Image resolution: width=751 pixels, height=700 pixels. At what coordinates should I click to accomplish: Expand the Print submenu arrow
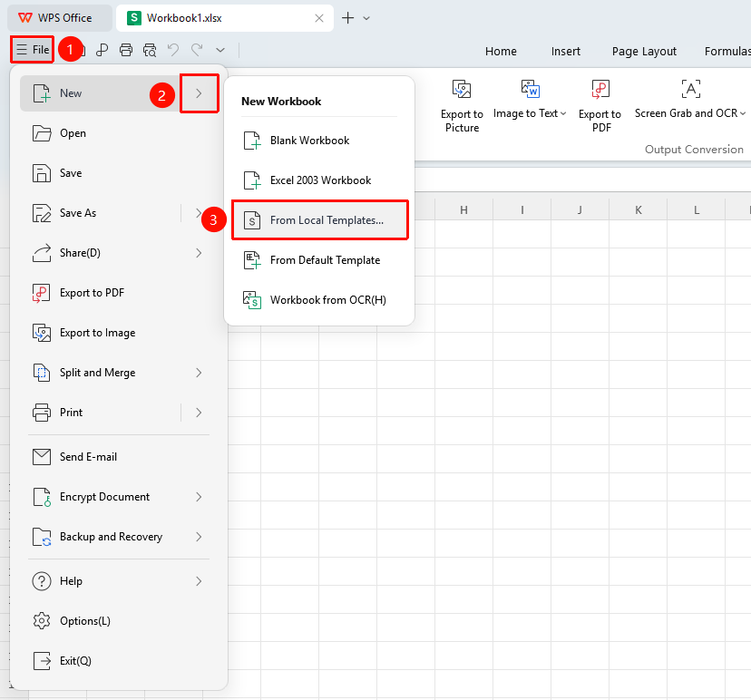pos(199,413)
